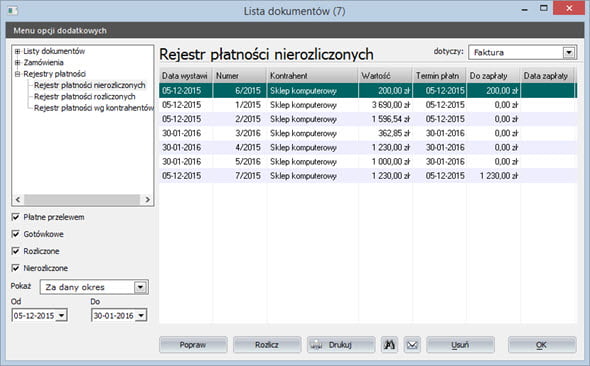Click the binoculars search icon button
The height and width of the screenshot is (366, 590).
pyautogui.click(x=389, y=345)
